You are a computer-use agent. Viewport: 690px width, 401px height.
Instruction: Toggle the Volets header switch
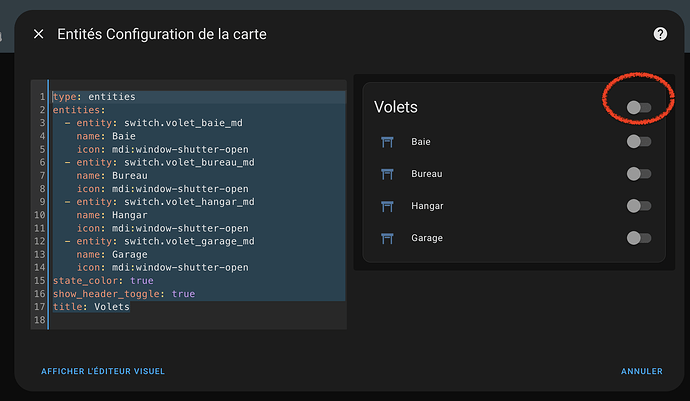(639, 107)
